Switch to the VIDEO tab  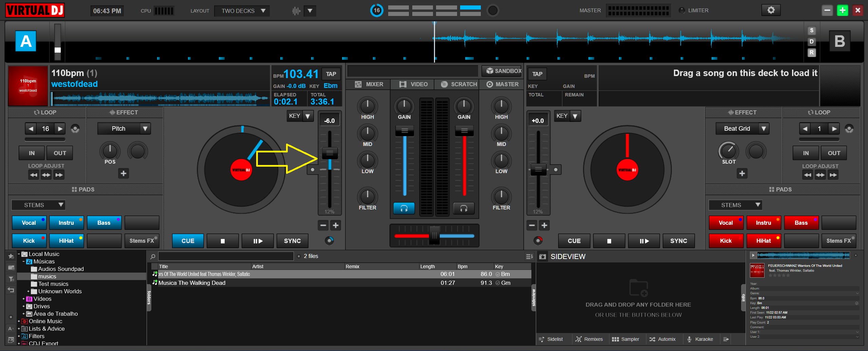pyautogui.click(x=413, y=84)
